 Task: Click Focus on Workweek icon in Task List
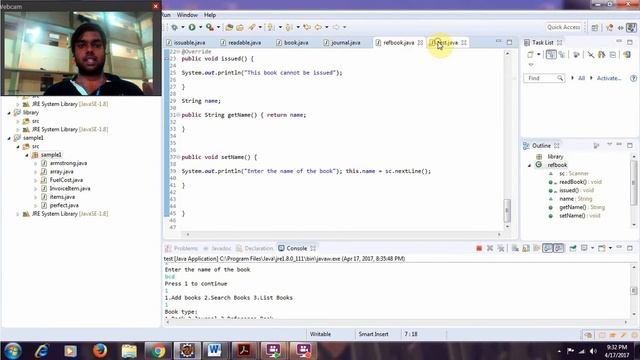(576, 55)
